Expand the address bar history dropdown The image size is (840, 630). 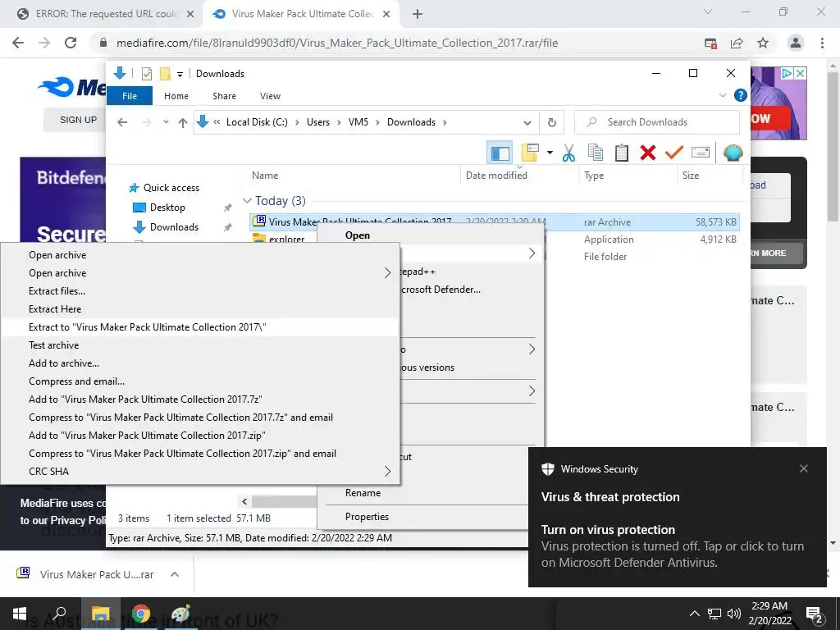click(527, 123)
